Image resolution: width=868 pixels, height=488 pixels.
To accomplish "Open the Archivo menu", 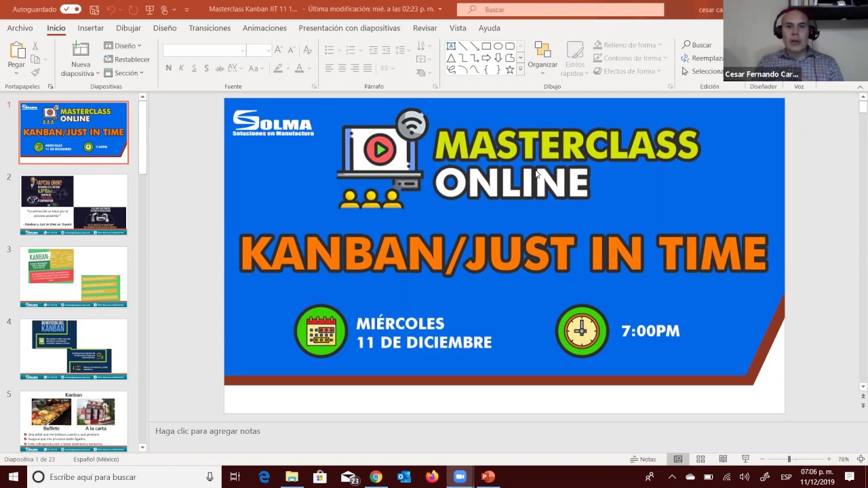I will coord(20,28).
